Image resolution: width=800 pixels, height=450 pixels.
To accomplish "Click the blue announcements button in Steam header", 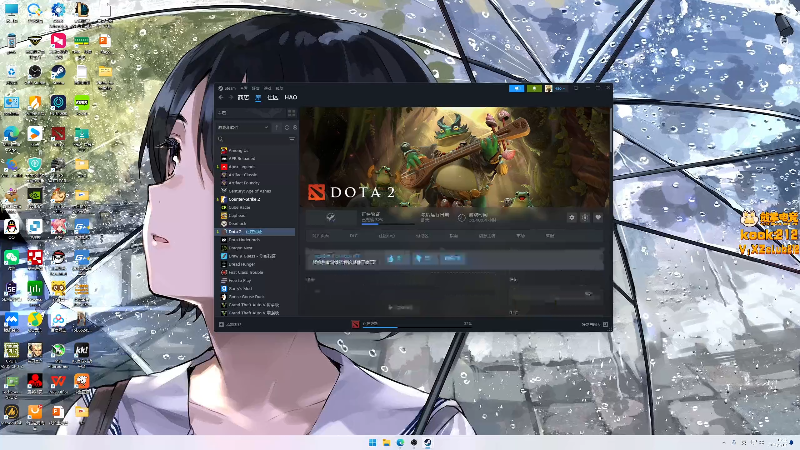I will [x=516, y=88].
